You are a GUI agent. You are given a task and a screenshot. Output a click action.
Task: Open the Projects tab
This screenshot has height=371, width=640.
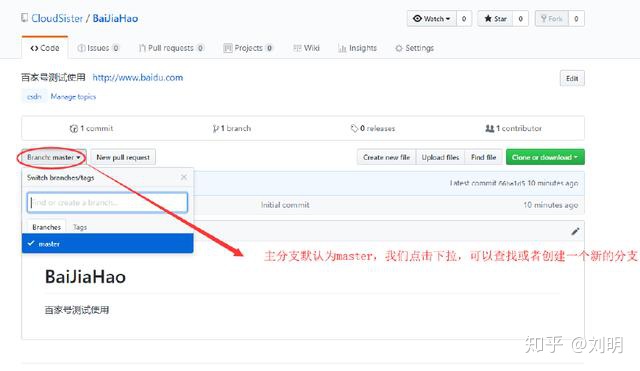tap(248, 48)
